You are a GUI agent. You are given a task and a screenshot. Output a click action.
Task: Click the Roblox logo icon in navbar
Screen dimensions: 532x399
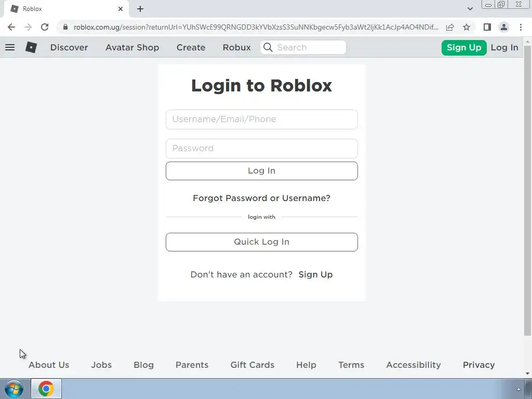(x=31, y=47)
